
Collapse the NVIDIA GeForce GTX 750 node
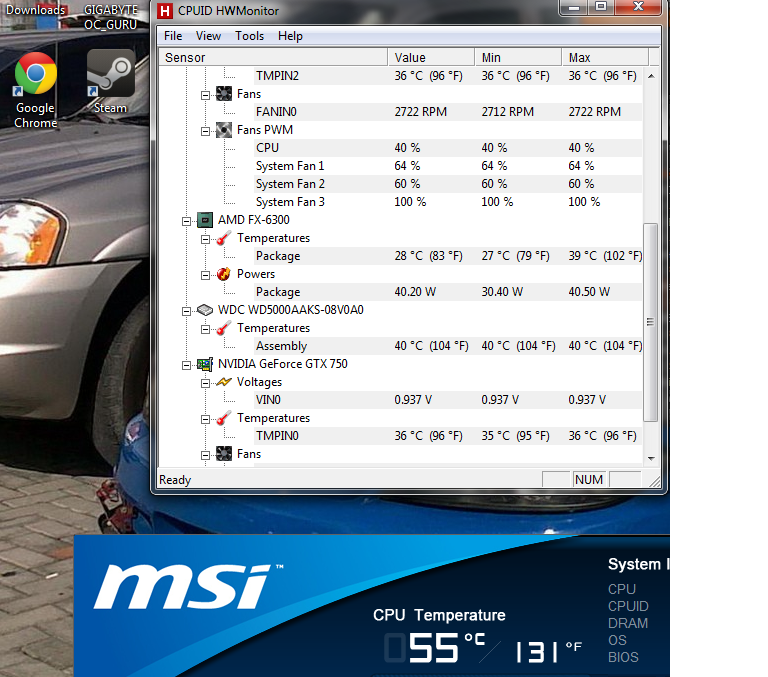pos(186,365)
